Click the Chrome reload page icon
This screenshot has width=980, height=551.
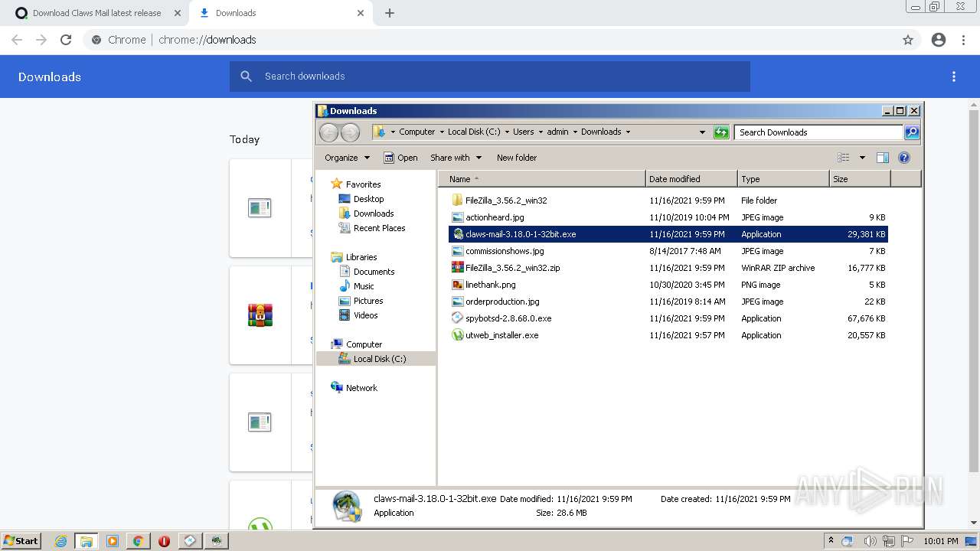[x=66, y=40]
